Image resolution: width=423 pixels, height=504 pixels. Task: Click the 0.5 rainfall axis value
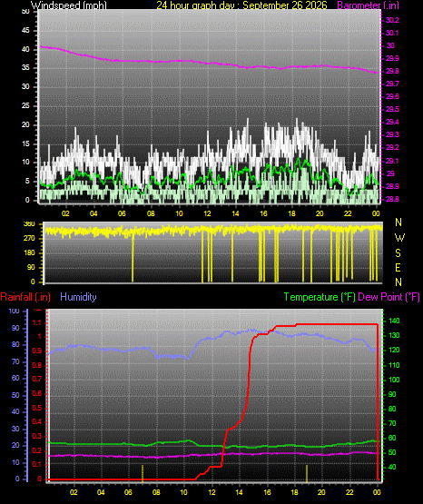pos(37,408)
